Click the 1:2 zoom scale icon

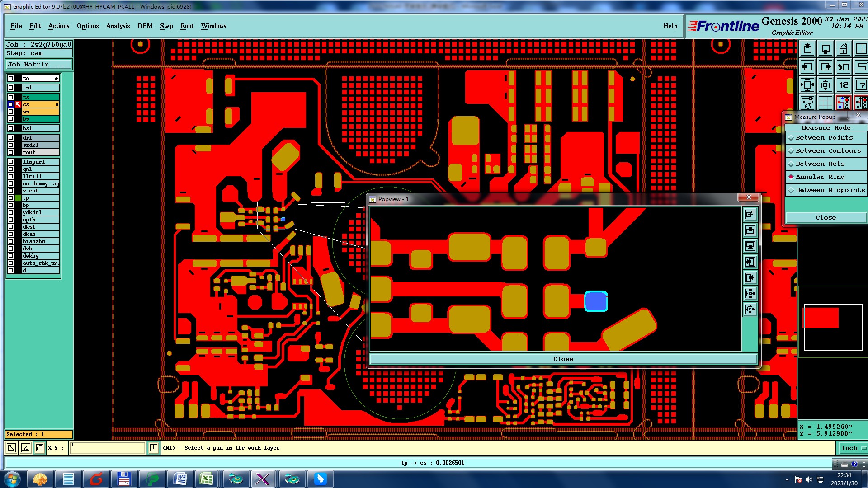click(x=843, y=85)
